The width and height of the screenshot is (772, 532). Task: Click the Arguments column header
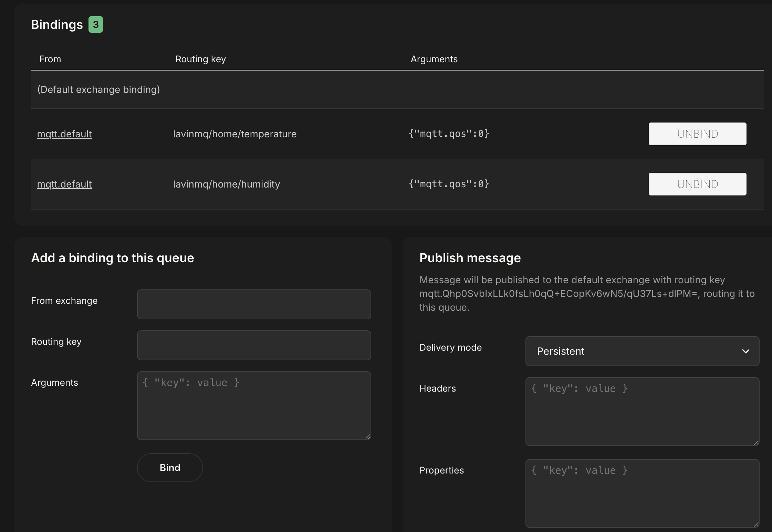coord(434,59)
